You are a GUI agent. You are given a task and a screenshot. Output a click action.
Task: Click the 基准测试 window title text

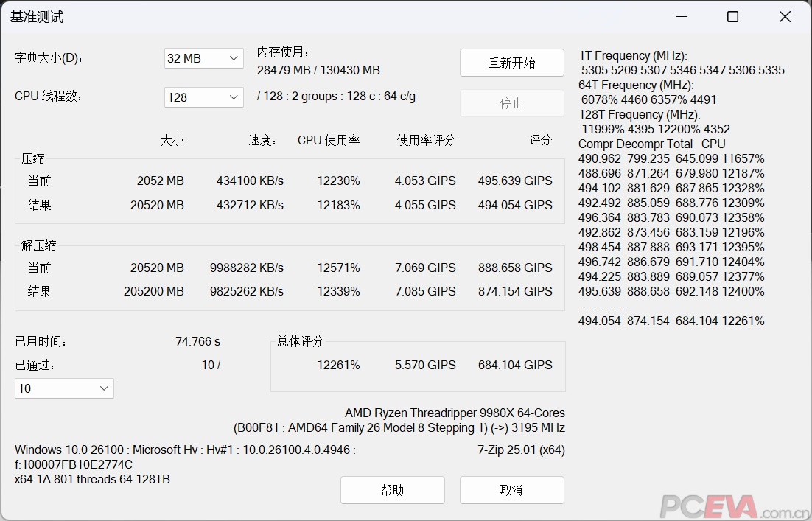(x=37, y=17)
